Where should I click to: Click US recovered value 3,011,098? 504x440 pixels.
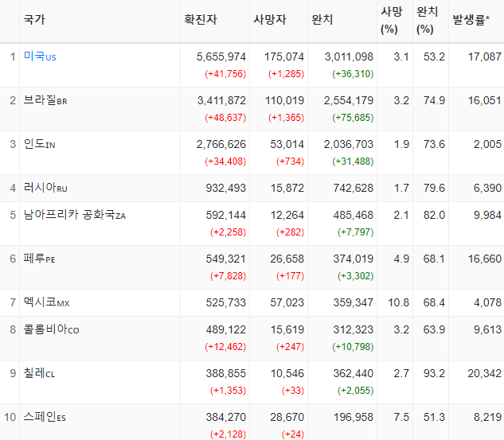pos(349,56)
